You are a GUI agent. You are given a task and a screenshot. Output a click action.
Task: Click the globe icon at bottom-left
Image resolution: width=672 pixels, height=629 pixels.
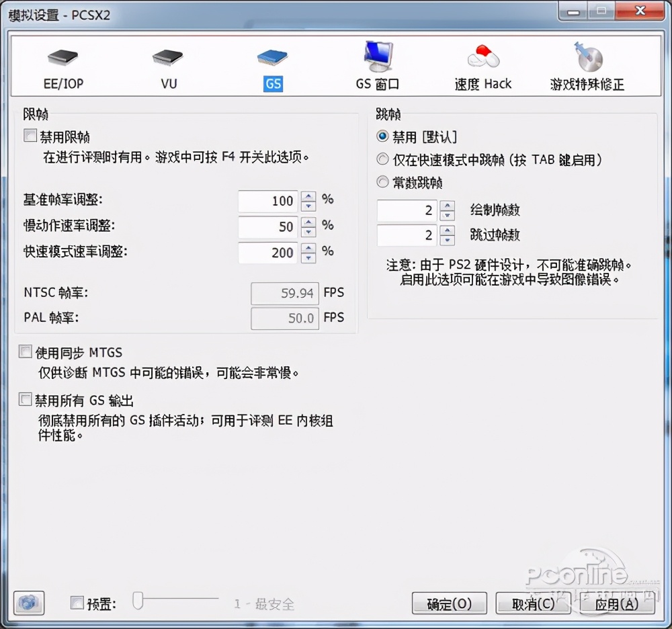click(28, 603)
